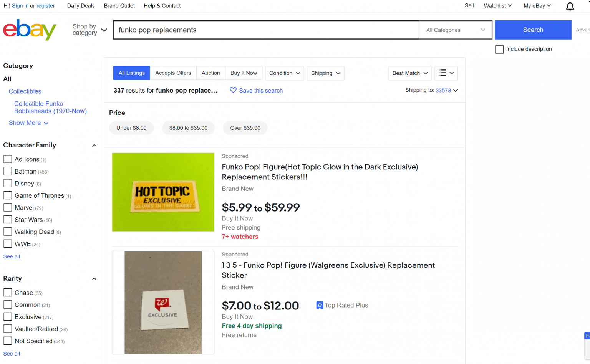This screenshot has width=590, height=364.
Task: Click the Sign in link
Action: pos(20,6)
